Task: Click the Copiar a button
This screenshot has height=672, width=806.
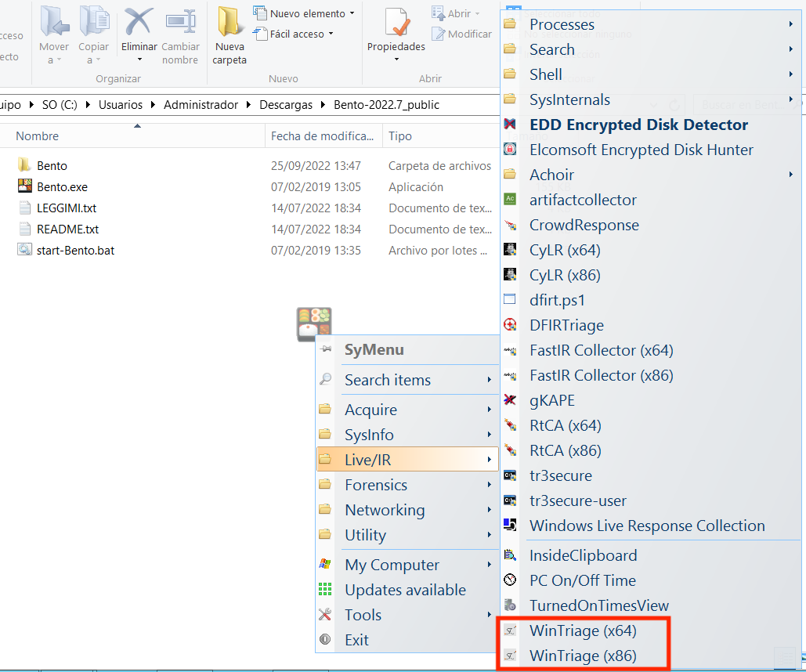Action: (93, 35)
